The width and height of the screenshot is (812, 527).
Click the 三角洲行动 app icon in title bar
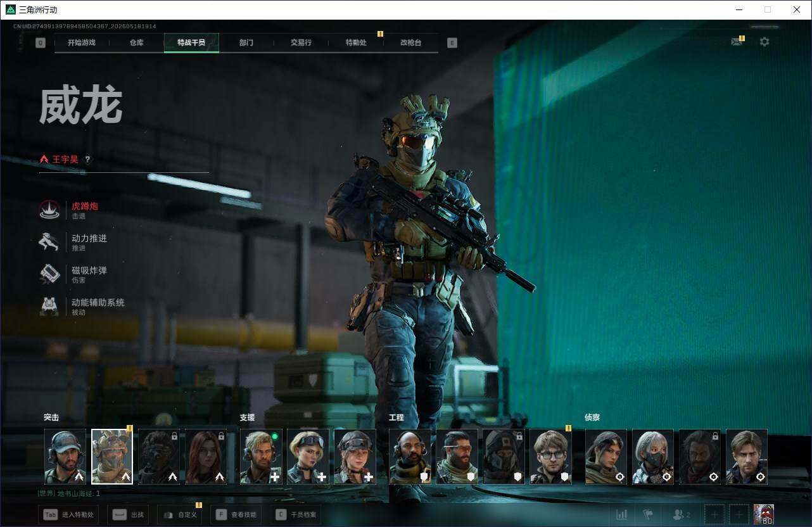tap(10, 10)
